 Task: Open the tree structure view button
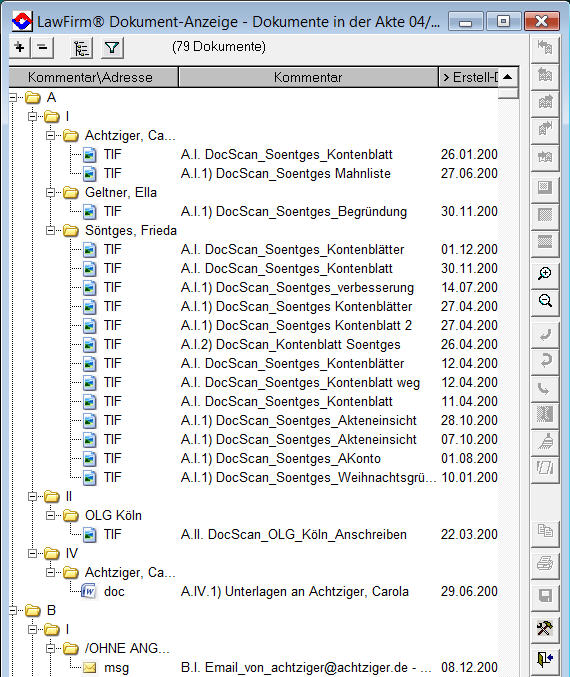pyautogui.click(x=81, y=47)
